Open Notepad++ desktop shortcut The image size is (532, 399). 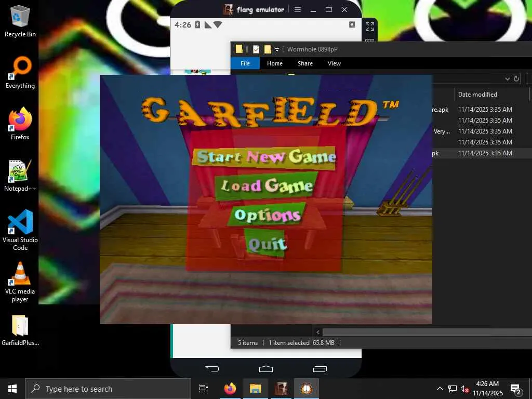pos(20,176)
